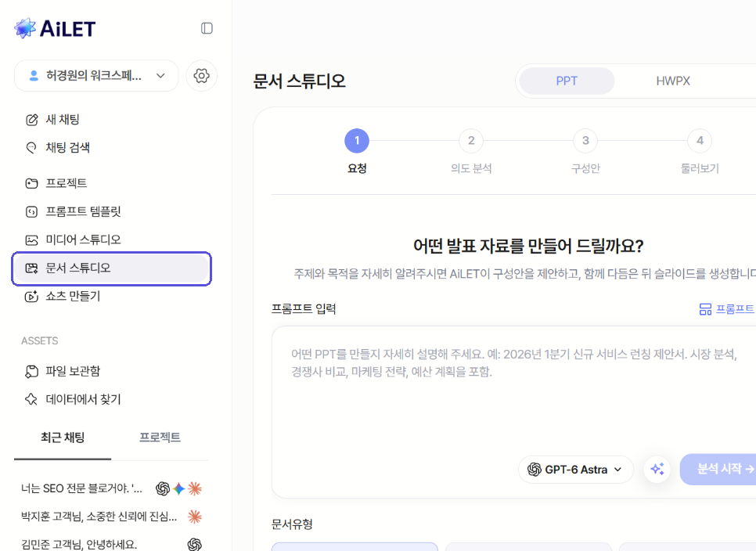Click the 파일 보관함 icon
The width and height of the screenshot is (756, 551).
(x=31, y=371)
